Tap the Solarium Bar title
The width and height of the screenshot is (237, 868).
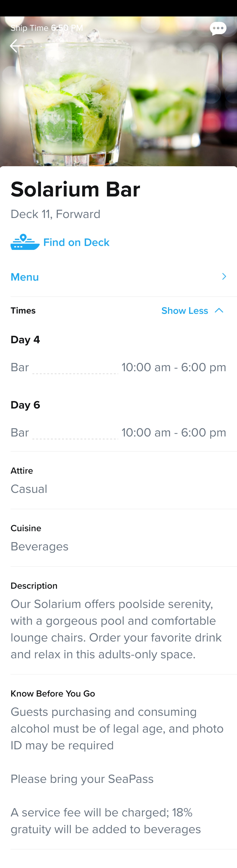pyautogui.click(x=75, y=189)
